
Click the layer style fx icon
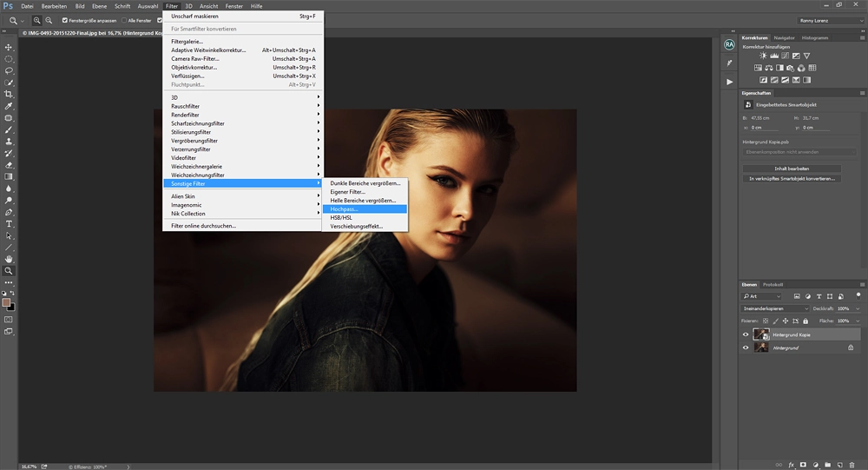click(791, 465)
